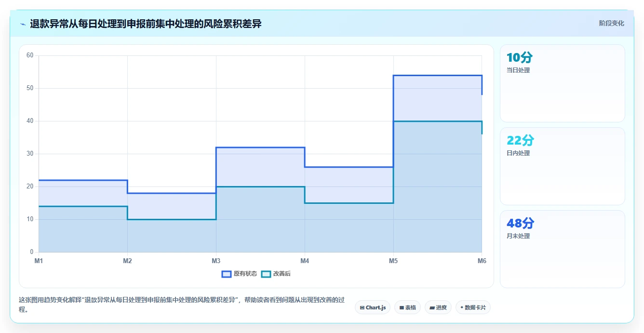Click the 20 y-axis value
Viewport: 644px width, 333px height.
30,186
